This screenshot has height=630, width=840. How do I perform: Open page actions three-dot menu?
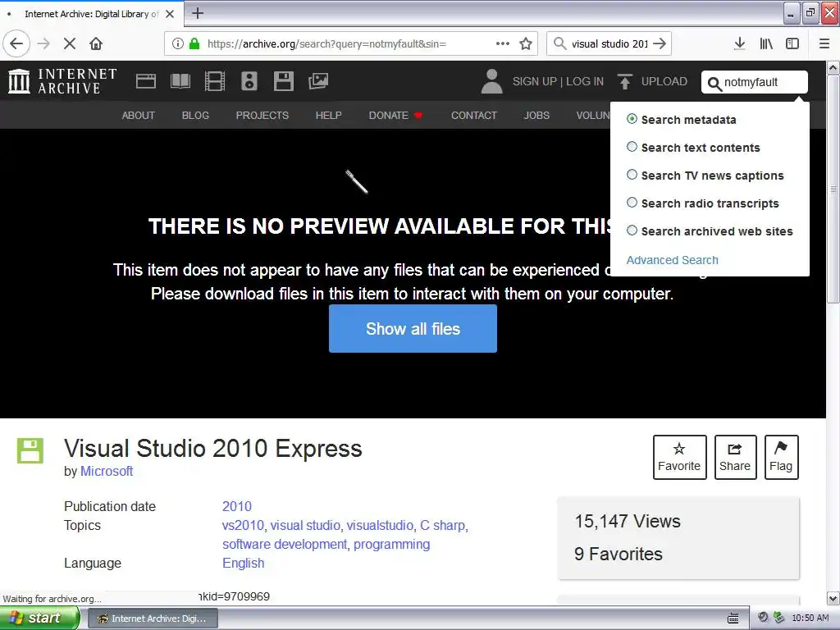pos(503,43)
